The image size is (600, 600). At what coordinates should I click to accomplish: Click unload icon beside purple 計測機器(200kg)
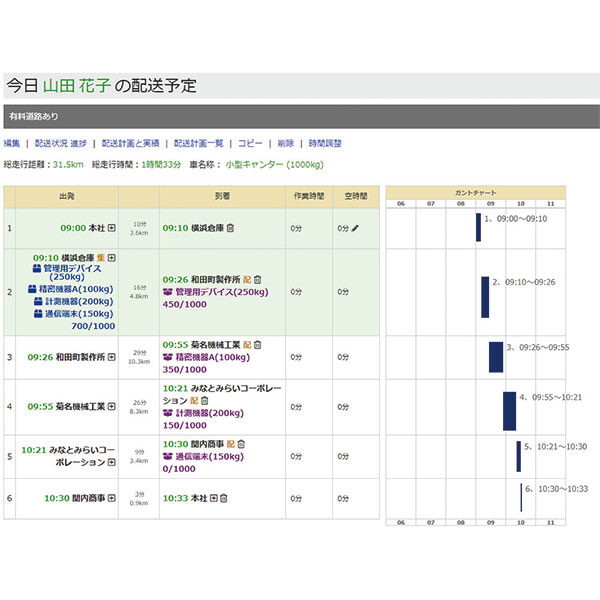pos(168,413)
